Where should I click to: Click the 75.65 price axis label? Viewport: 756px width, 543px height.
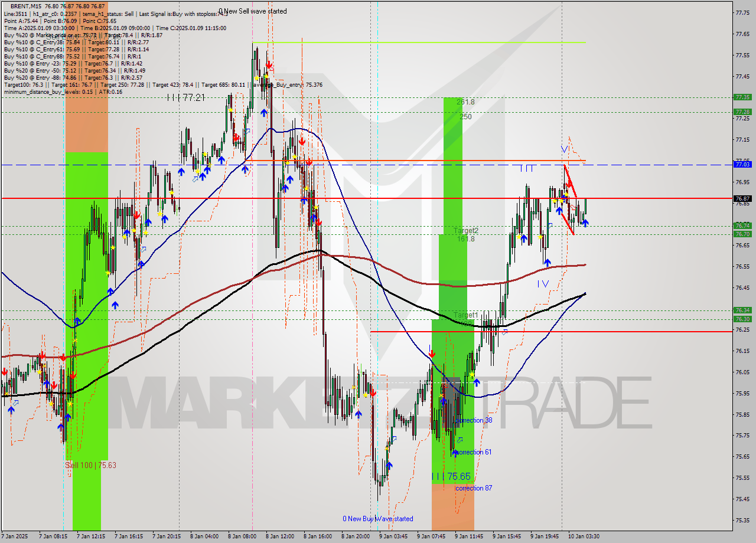point(742,456)
